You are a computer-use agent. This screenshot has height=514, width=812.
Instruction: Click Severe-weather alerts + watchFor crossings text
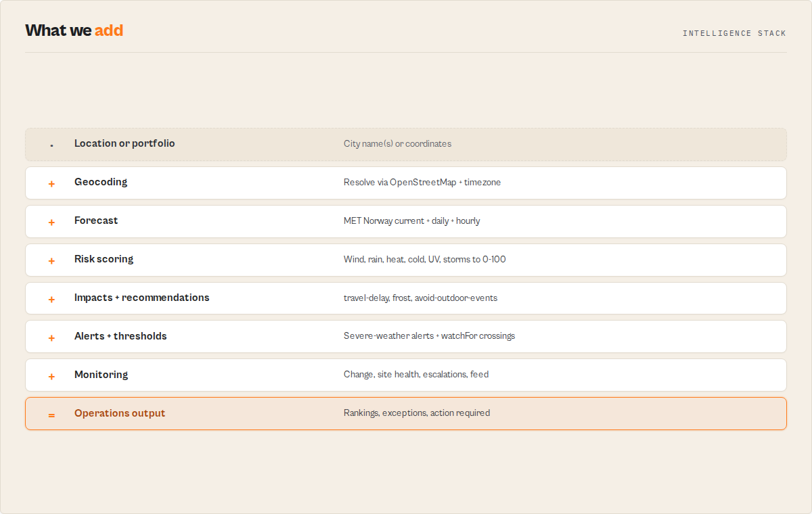pyautogui.click(x=429, y=336)
